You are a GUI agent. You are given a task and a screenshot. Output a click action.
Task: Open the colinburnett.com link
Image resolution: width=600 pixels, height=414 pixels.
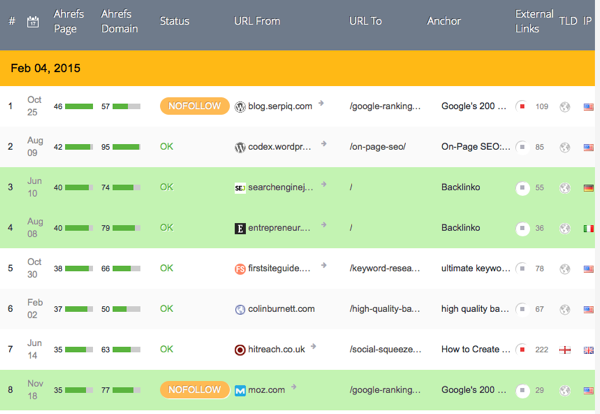[284, 310]
